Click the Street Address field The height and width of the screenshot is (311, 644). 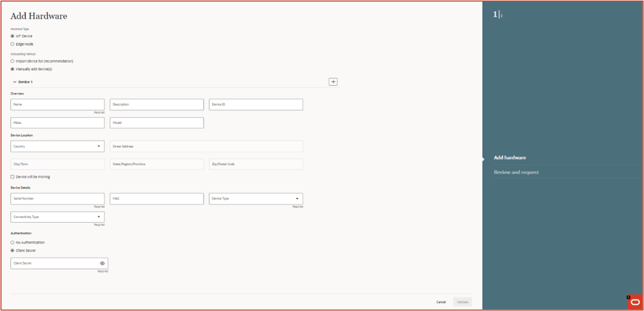(206, 146)
